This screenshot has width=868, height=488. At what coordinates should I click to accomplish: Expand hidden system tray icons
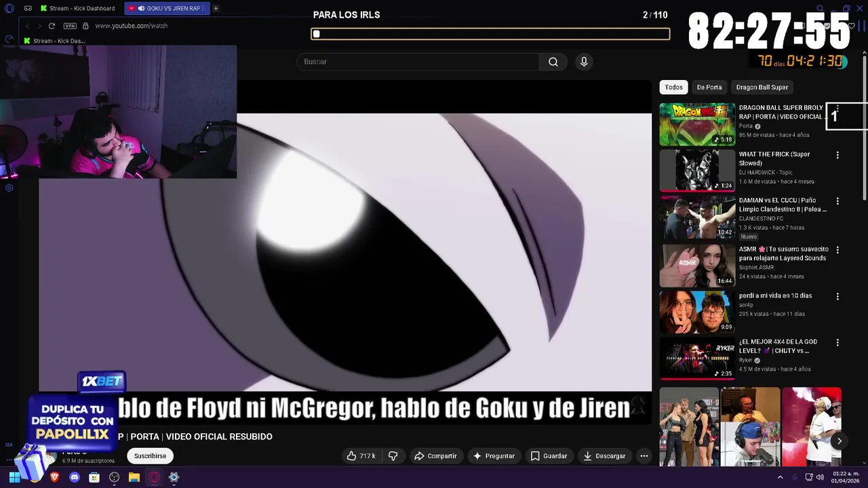click(x=780, y=477)
